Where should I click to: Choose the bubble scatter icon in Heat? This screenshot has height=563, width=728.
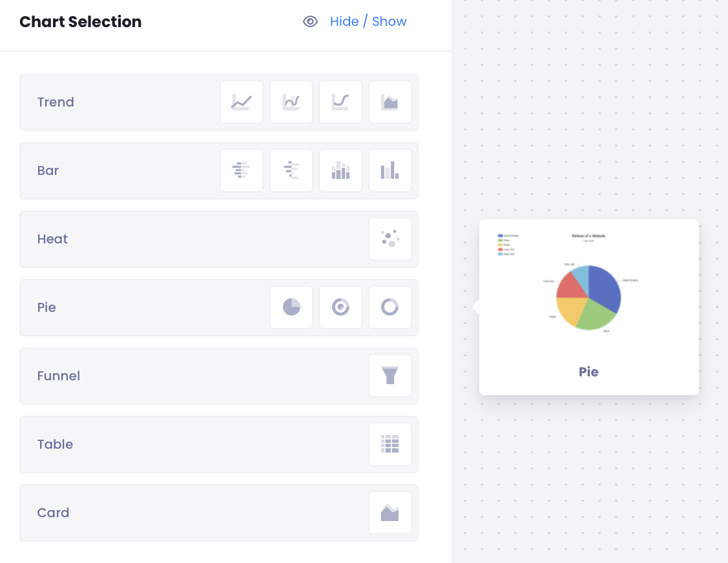(390, 239)
